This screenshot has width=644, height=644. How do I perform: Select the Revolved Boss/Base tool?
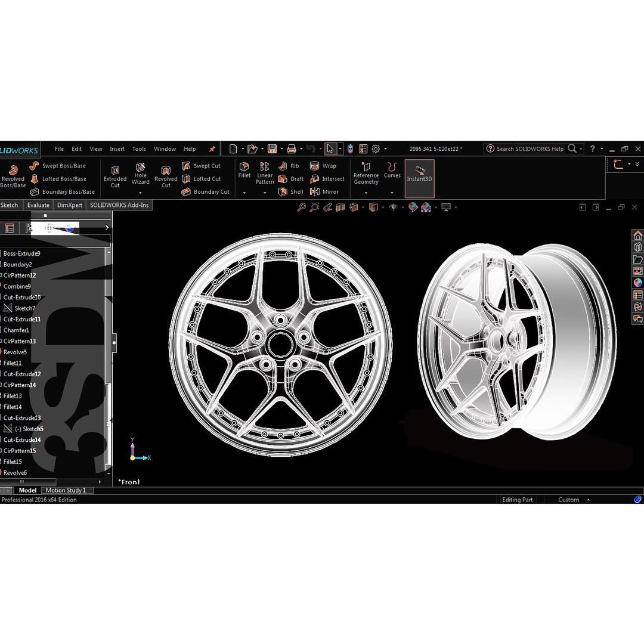pyautogui.click(x=13, y=178)
